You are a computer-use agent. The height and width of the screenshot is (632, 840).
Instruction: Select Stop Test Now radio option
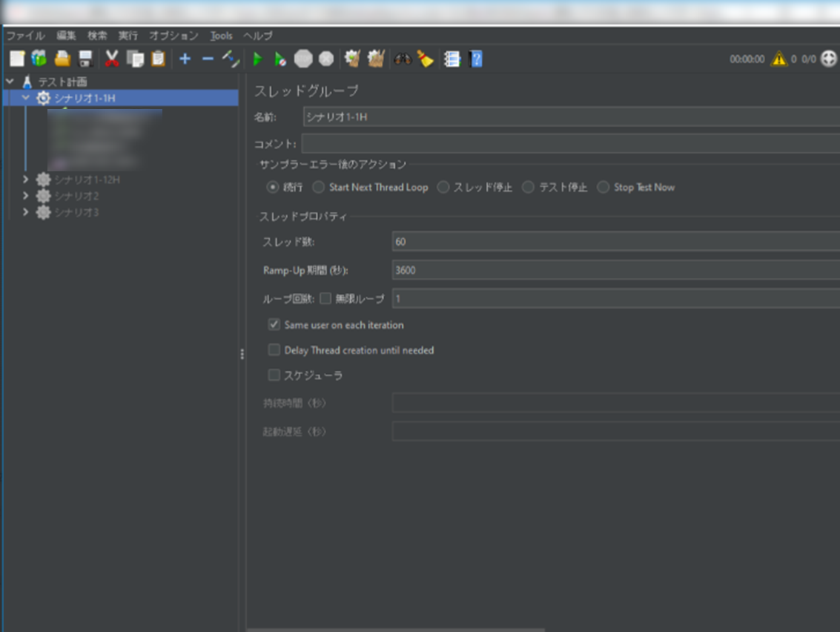point(603,187)
